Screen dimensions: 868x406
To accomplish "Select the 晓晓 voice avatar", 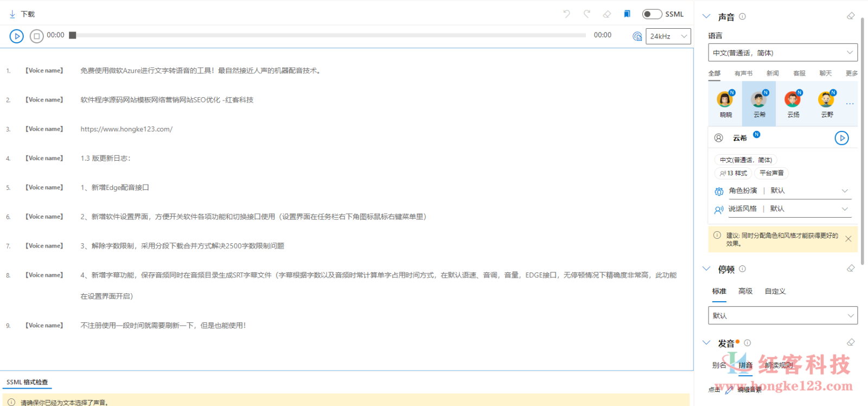I will click(725, 104).
